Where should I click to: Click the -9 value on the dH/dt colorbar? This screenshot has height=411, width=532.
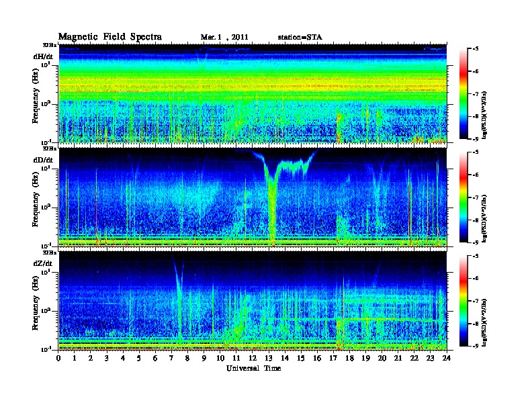(x=476, y=139)
